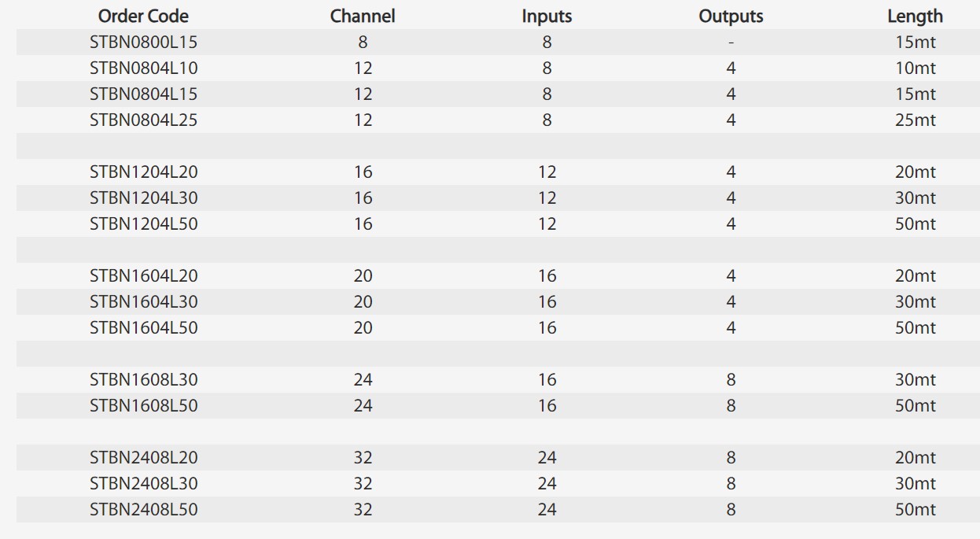The height and width of the screenshot is (539, 980).
Task: Click the STBN1204L50 order code
Action: [143, 224]
